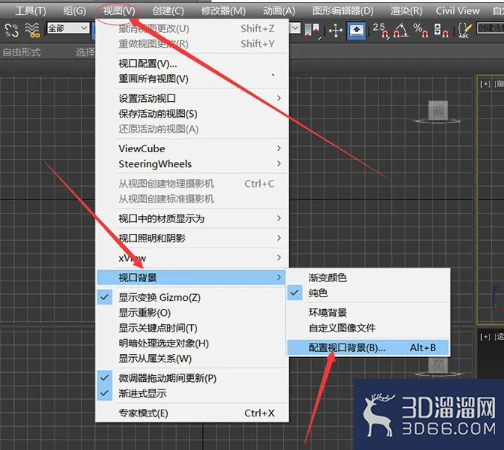This screenshot has width=504, height=450.
Task: Choose 配置视口背景(B)... Alt+B entry
Action: coord(368,348)
